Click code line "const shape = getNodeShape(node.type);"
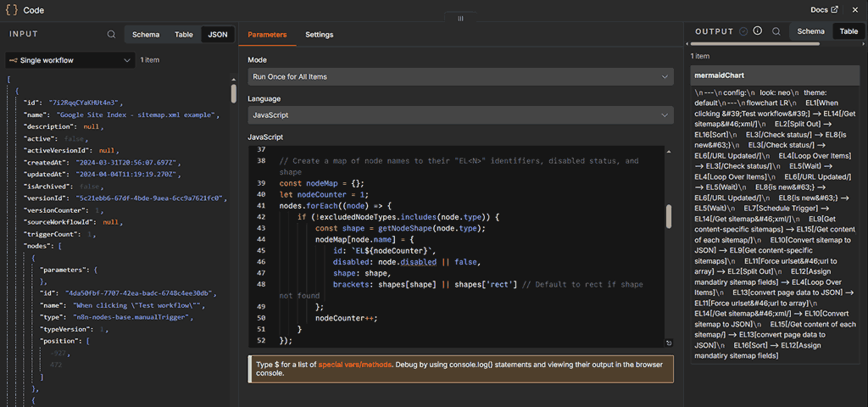The width and height of the screenshot is (868, 407). [x=400, y=228]
